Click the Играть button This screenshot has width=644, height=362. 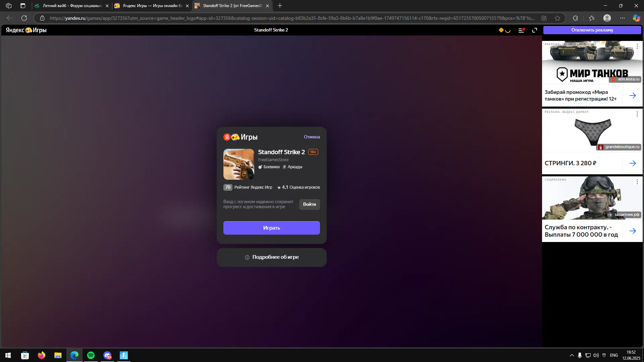pyautogui.click(x=271, y=228)
